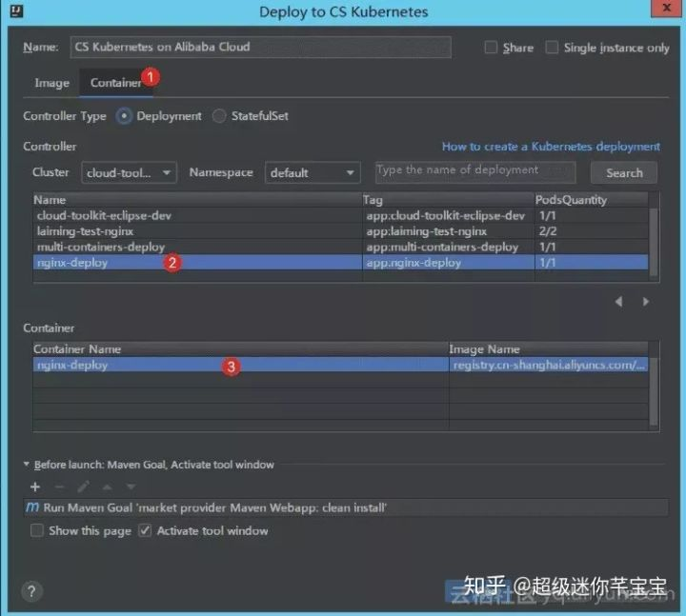Viewport: 686px width, 616px height.
Task: Click container table vertical scrollbar
Action: [x=654, y=391]
